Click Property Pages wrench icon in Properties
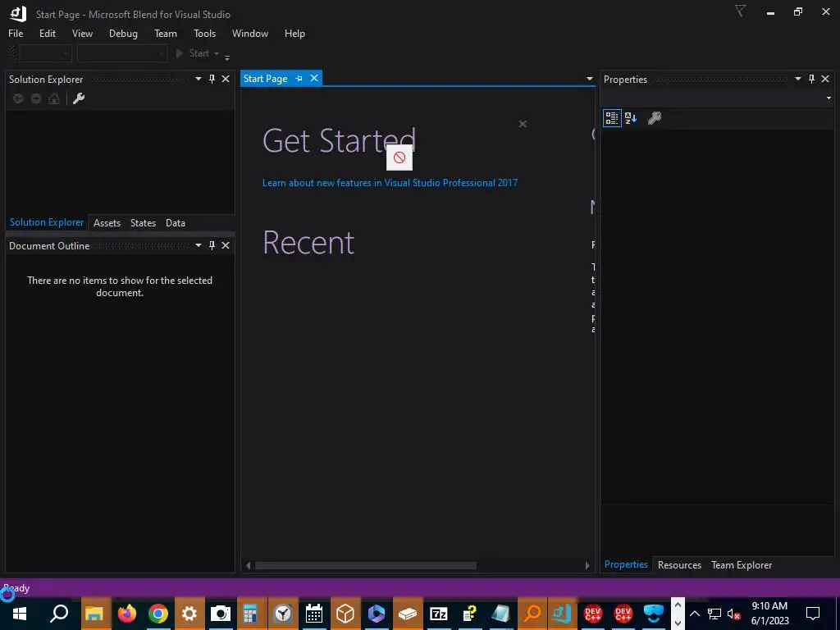Viewport: 840px width, 630px height. tap(654, 118)
